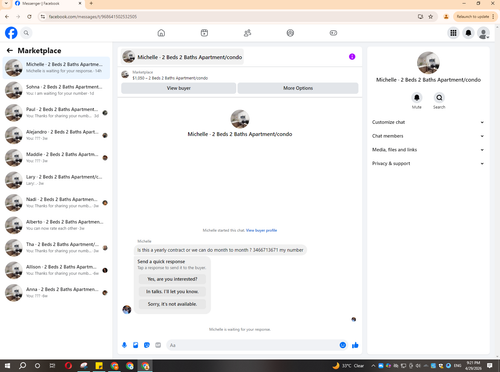500x372 pixels.
Task: Open the Michelle conversation in the list
Action: click(56, 68)
